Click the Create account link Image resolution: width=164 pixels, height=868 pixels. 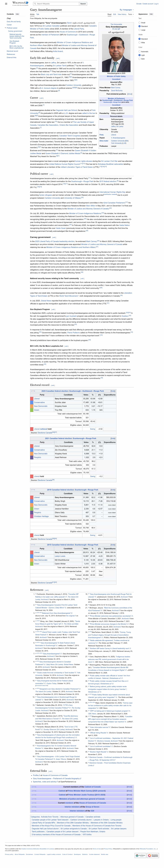tap(148, 4)
